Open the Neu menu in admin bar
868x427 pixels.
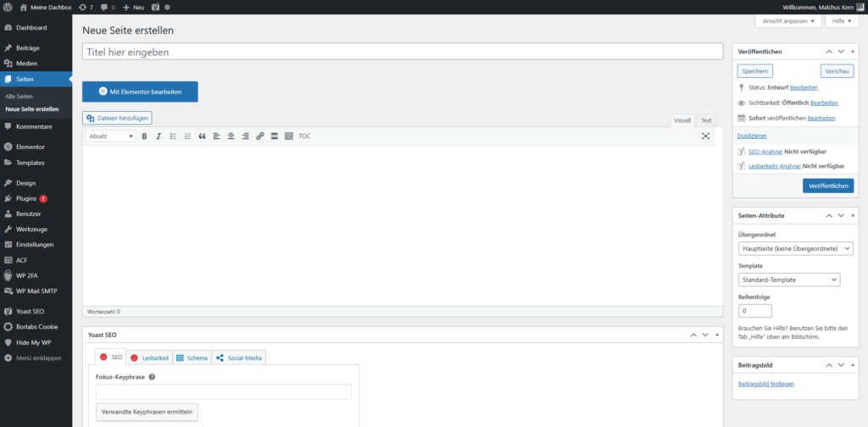click(133, 7)
